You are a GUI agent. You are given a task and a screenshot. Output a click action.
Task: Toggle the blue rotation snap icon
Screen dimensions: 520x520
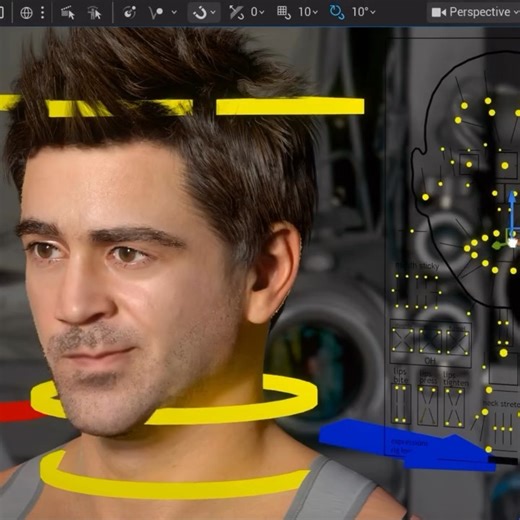pyautogui.click(x=337, y=12)
